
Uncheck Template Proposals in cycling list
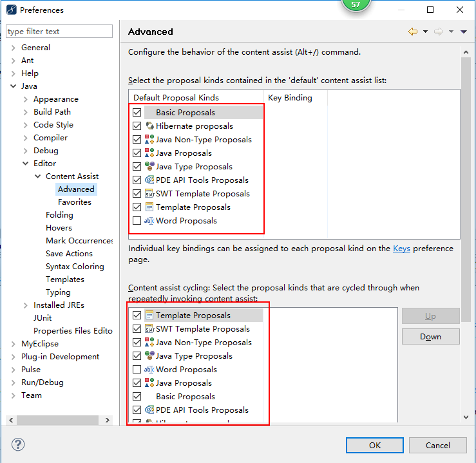137,316
